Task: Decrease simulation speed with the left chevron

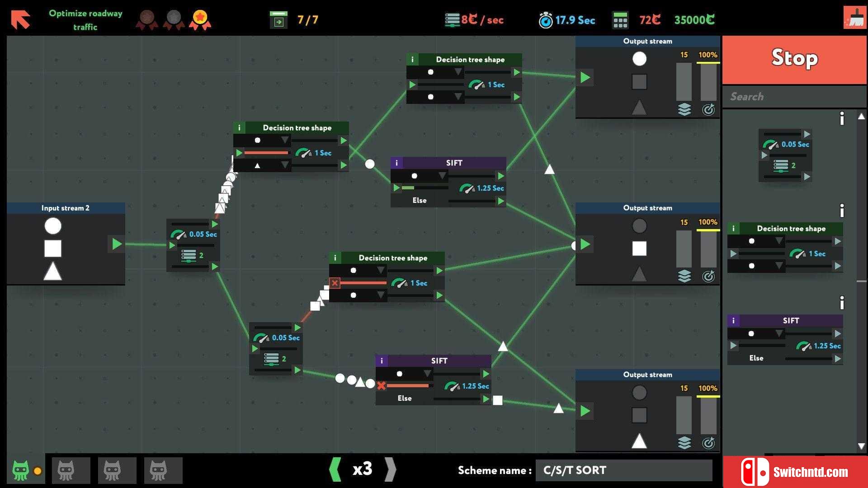Action: click(x=335, y=469)
